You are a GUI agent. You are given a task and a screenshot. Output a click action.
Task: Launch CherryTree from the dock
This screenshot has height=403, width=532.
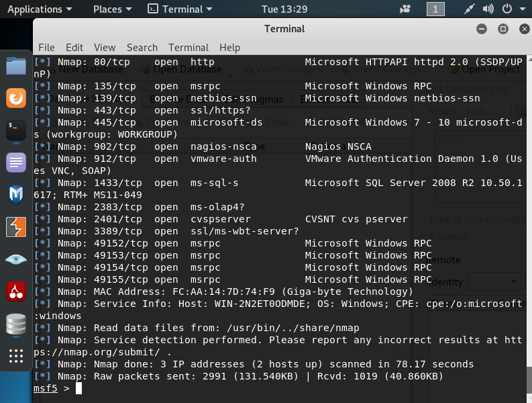click(x=16, y=292)
